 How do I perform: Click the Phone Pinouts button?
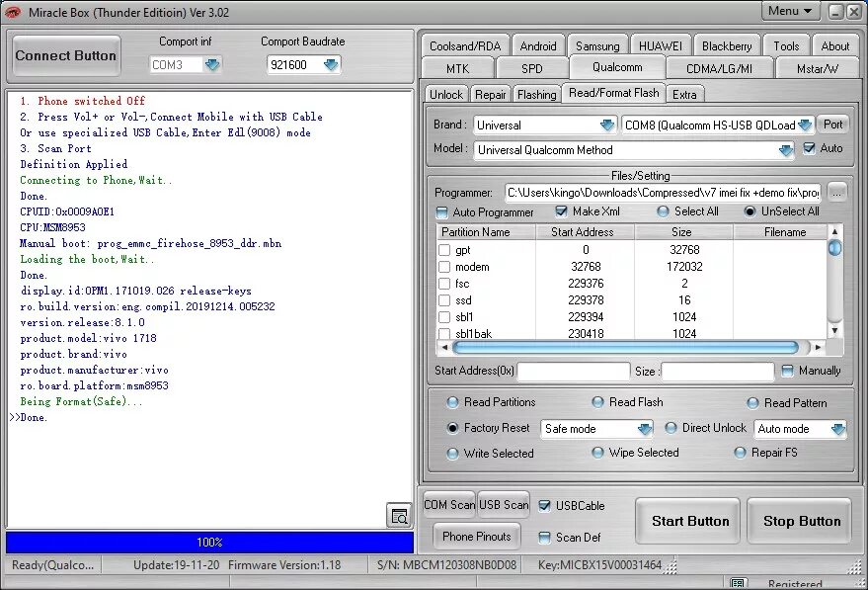(477, 537)
